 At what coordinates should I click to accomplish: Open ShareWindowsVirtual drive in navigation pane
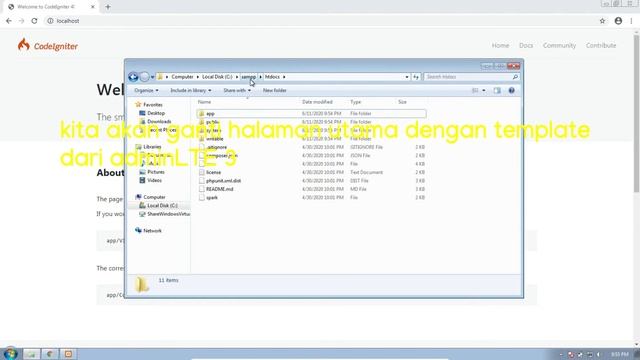(168, 214)
